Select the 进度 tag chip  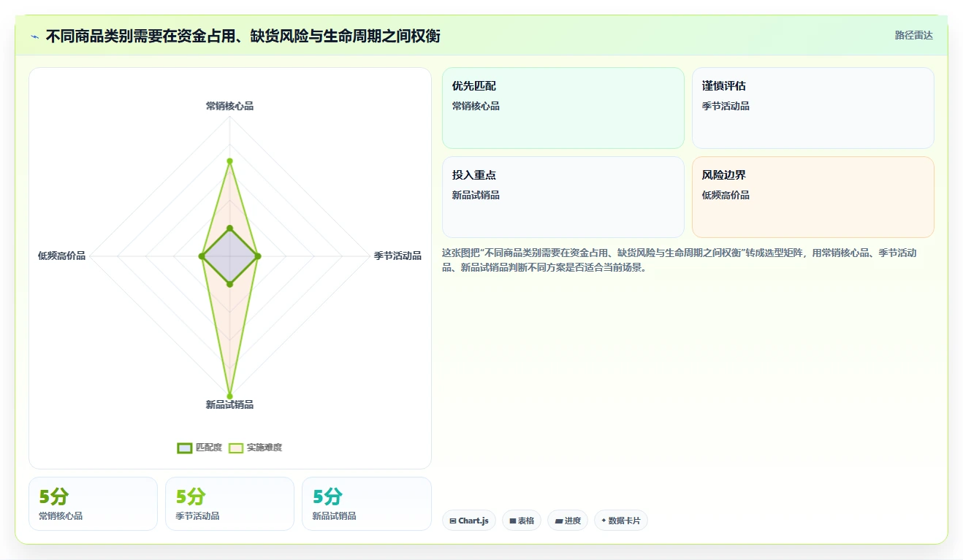coord(568,521)
